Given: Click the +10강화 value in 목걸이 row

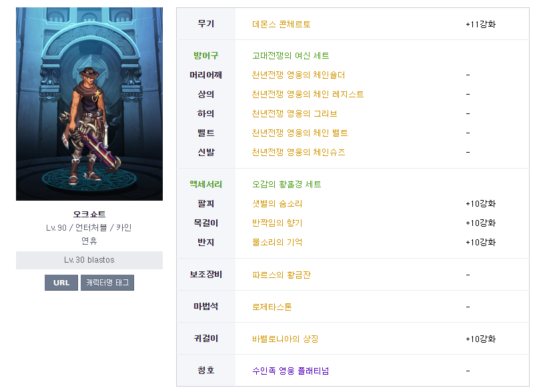Looking at the screenshot, I should pyautogui.click(x=480, y=223).
